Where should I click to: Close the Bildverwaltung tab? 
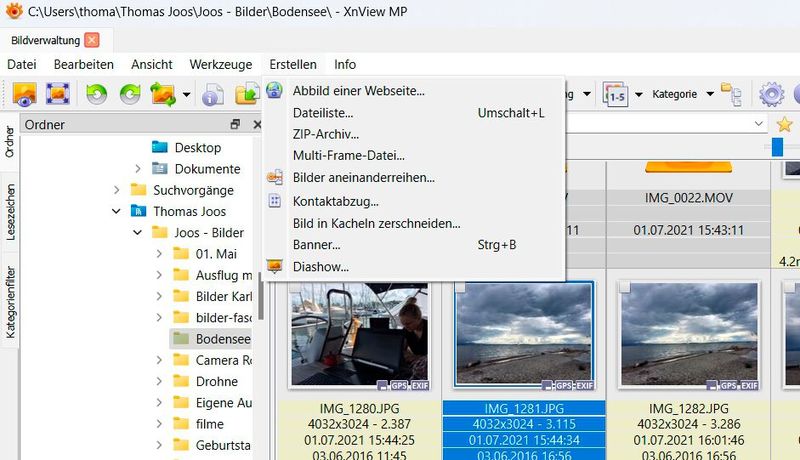[x=92, y=40]
